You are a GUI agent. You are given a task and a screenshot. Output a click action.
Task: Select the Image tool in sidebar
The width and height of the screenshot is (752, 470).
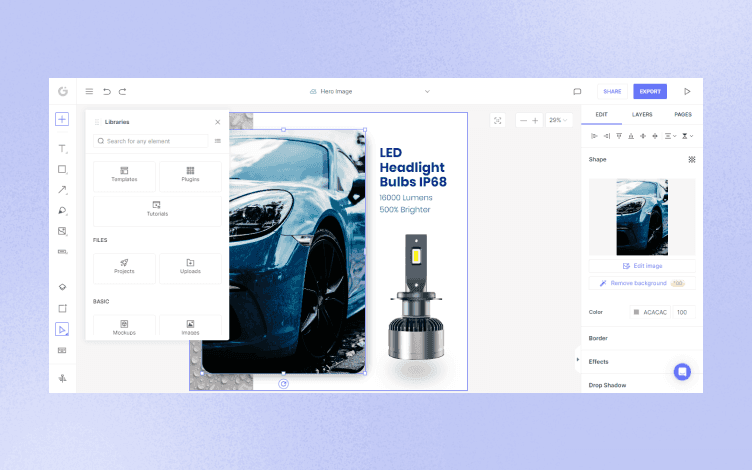point(62,231)
